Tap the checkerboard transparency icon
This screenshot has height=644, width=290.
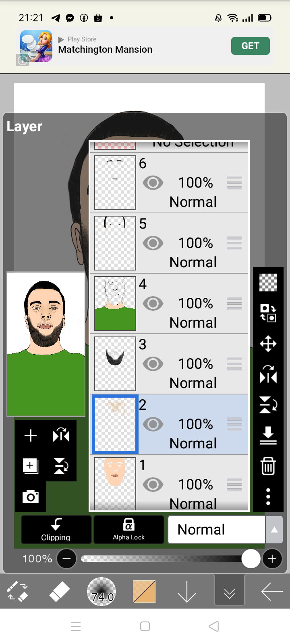pyautogui.click(x=268, y=283)
